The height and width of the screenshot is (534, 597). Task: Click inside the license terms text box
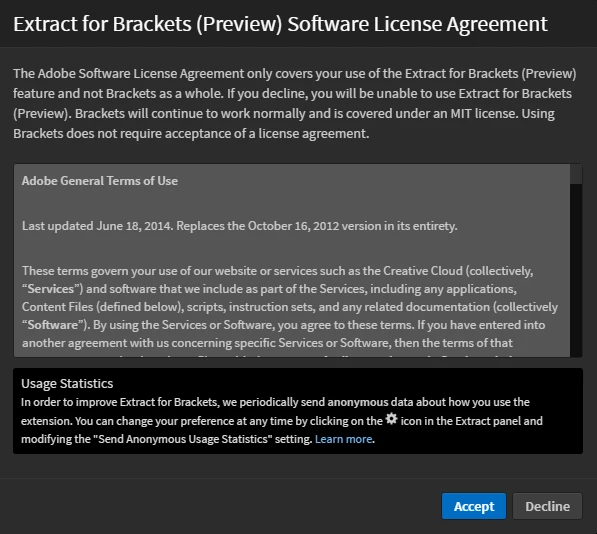click(x=292, y=261)
